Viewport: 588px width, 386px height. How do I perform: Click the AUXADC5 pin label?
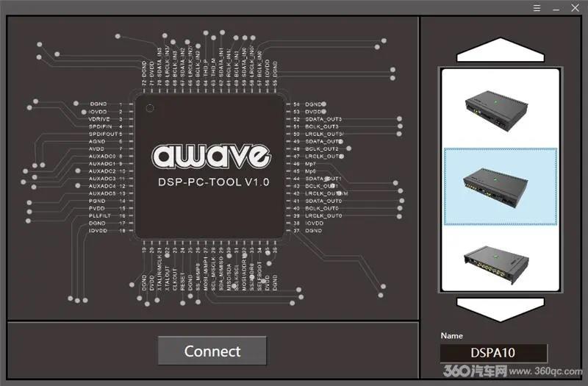(x=102, y=193)
